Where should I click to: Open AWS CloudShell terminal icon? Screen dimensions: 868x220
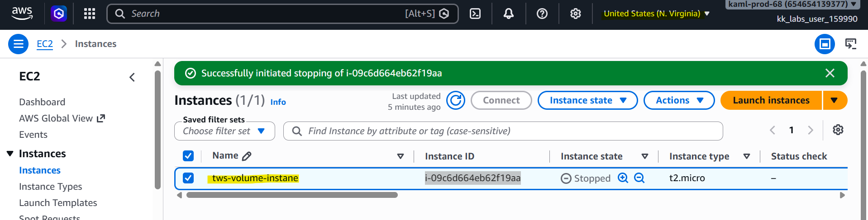[x=475, y=14]
